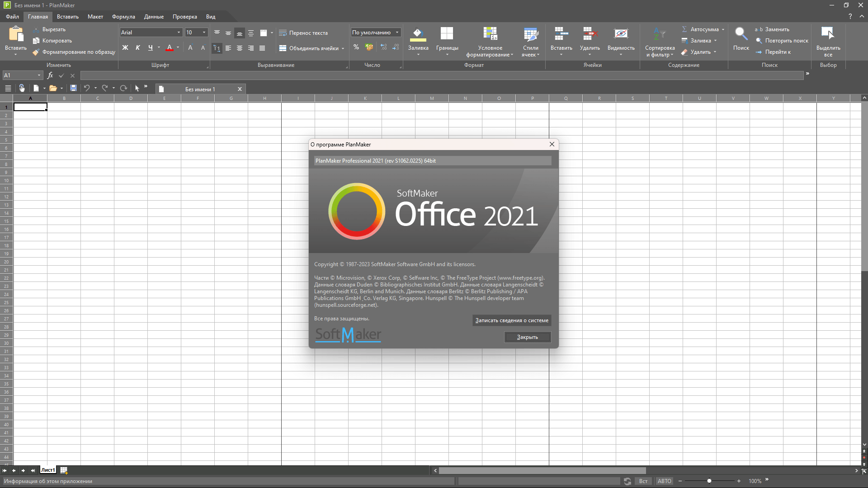
Task: Select the Лист1 sheet tab
Action: pyautogui.click(x=48, y=470)
